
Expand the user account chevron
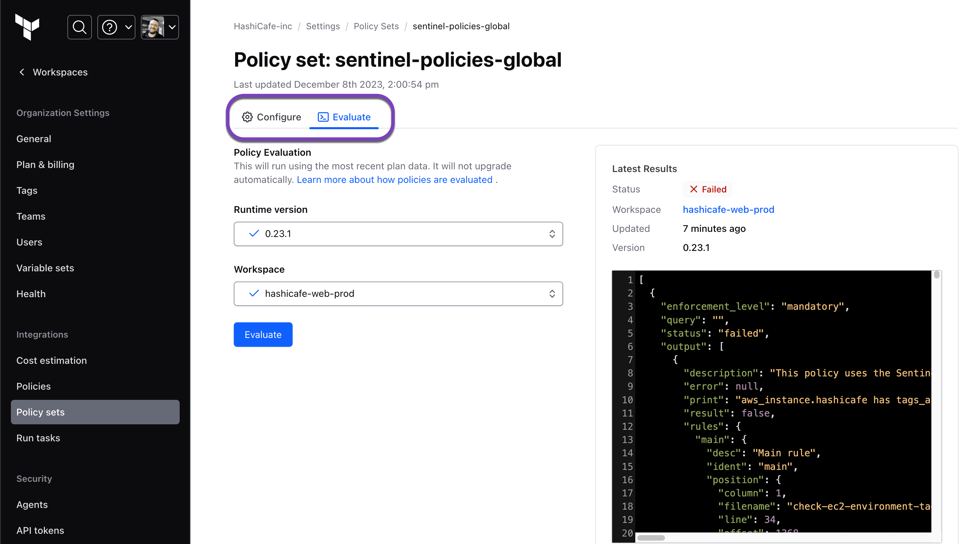[x=172, y=27]
